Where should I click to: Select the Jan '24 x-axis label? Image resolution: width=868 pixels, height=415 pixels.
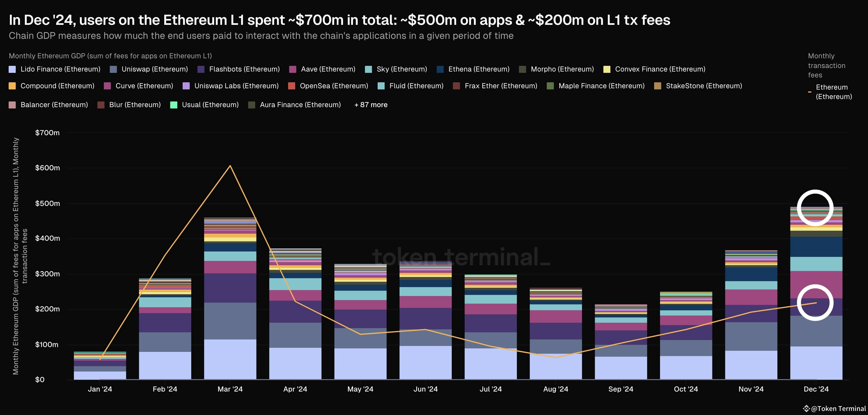(100, 389)
